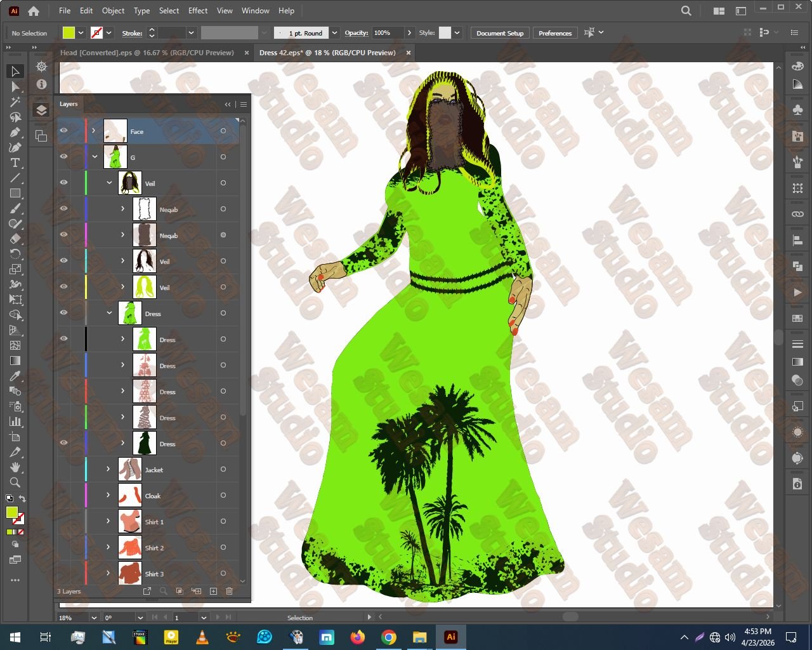The width and height of the screenshot is (812, 650).
Task: Show the Shirt 2 layer
Action: 63,547
